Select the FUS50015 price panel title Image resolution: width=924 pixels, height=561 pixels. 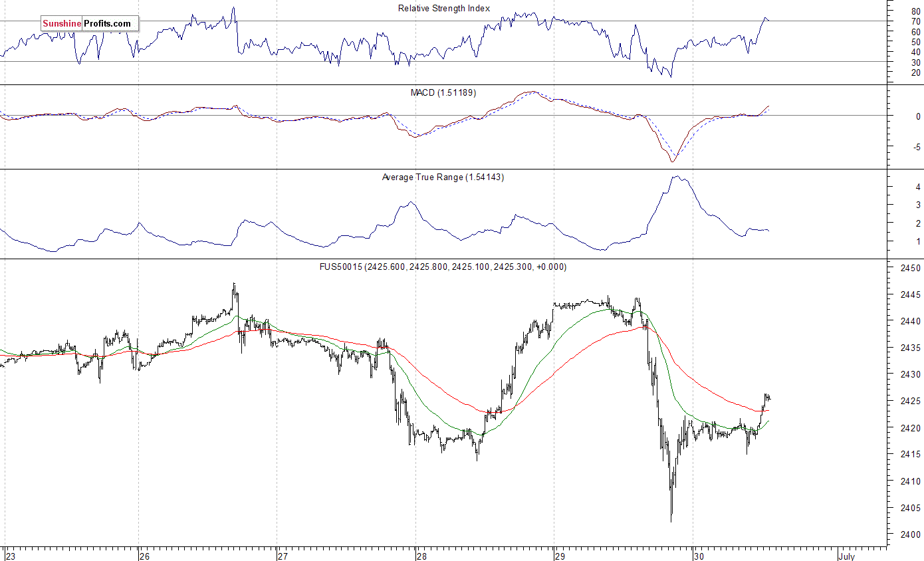point(443,267)
